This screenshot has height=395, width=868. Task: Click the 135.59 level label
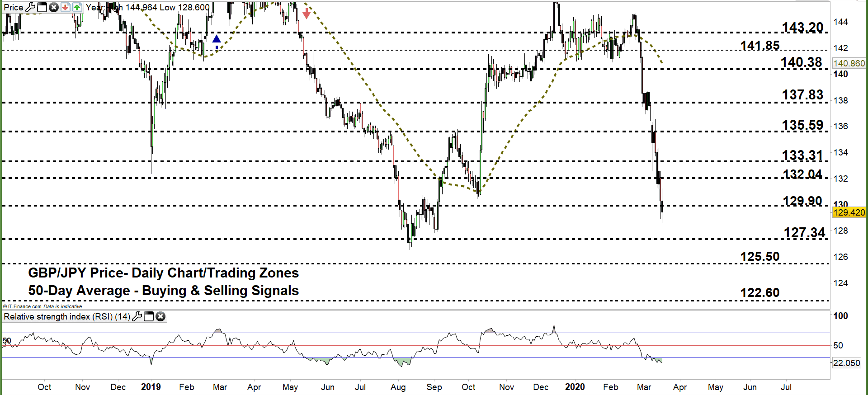pos(803,125)
